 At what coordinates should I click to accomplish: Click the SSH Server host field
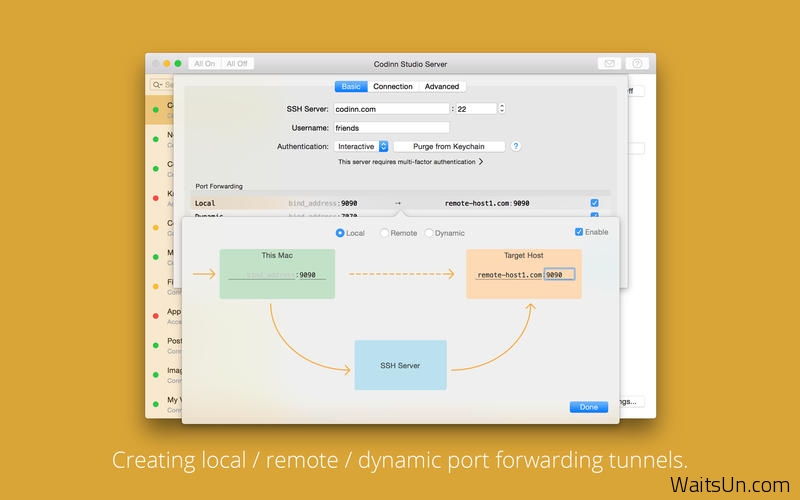click(391, 109)
